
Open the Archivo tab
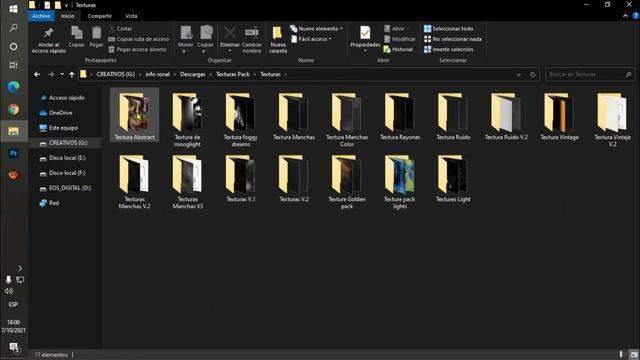coord(41,16)
